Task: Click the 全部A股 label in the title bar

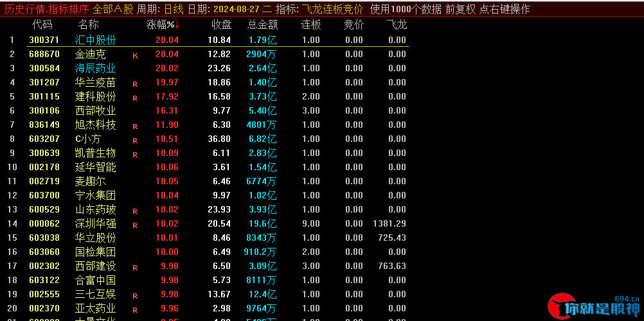Action: (x=113, y=9)
